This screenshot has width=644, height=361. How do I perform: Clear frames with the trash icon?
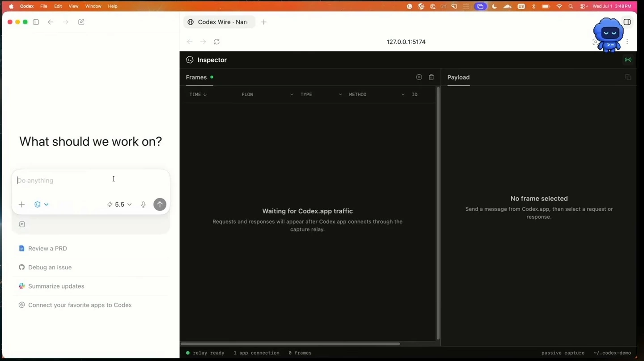click(x=431, y=77)
